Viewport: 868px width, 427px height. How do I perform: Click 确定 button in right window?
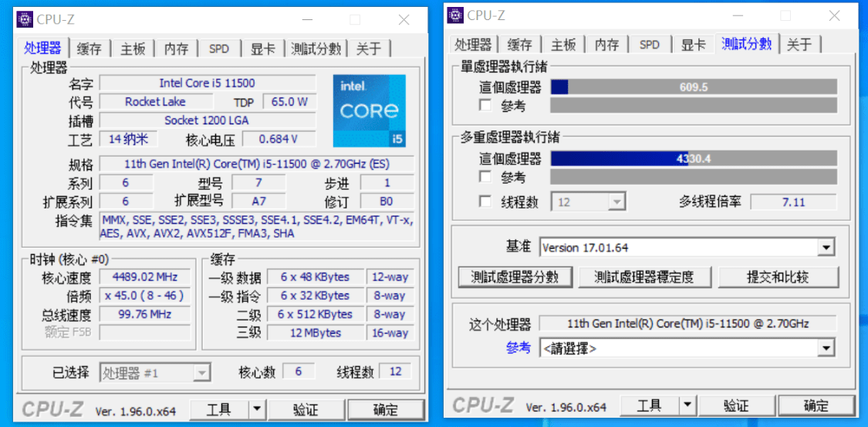(x=816, y=406)
